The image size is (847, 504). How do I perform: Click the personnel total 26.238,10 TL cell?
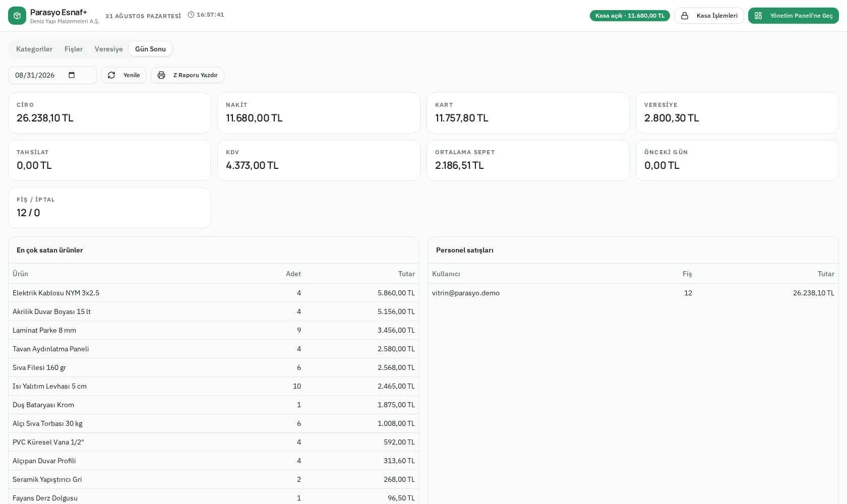[x=814, y=293]
